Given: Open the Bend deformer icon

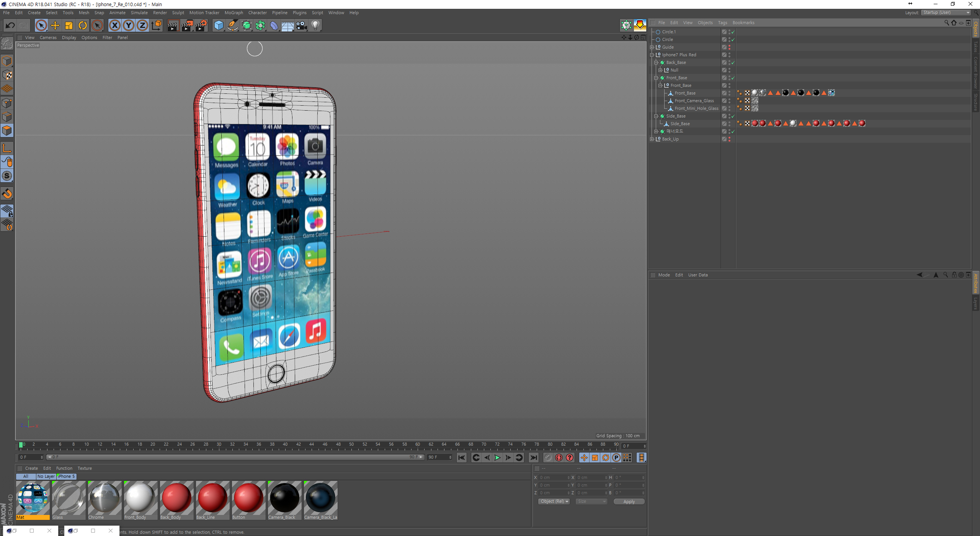Looking at the screenshot, I should [x=274, y=26].
